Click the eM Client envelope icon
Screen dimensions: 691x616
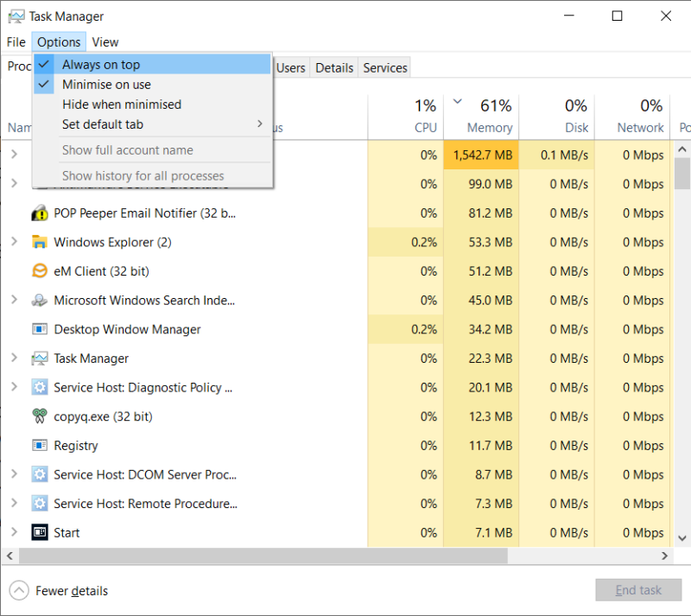[x=40, y=270]
